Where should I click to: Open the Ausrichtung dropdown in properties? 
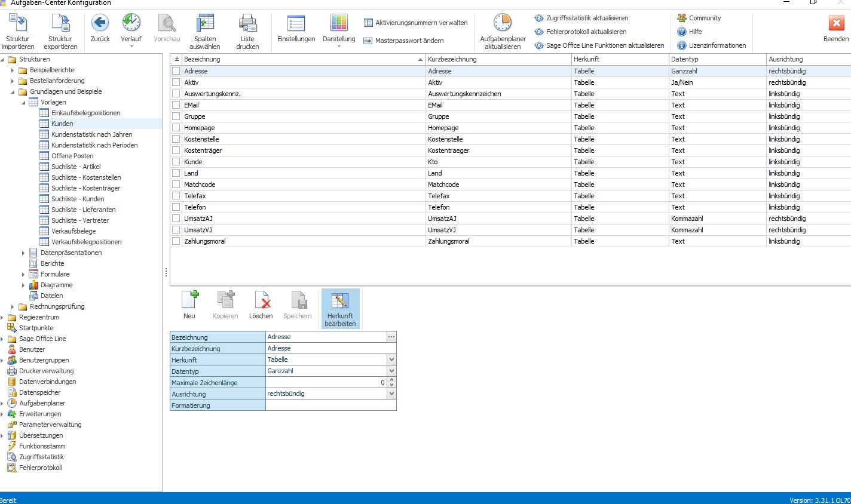391,394
